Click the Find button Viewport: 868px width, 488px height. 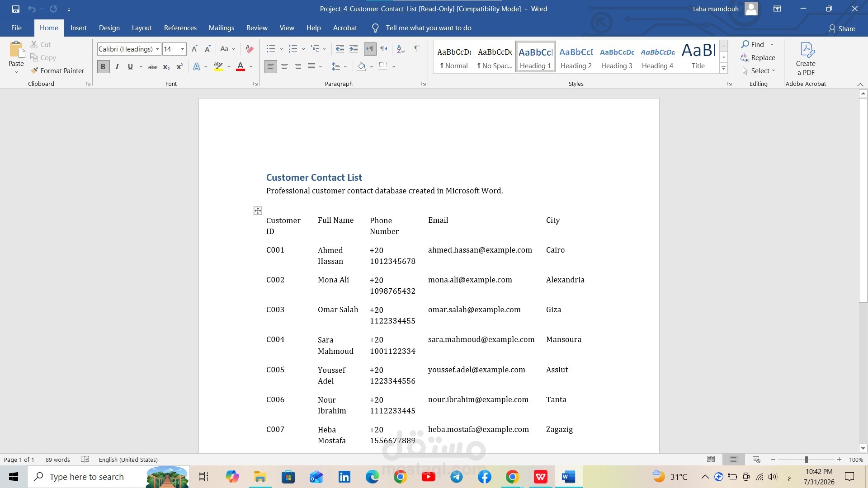(753, 44)
